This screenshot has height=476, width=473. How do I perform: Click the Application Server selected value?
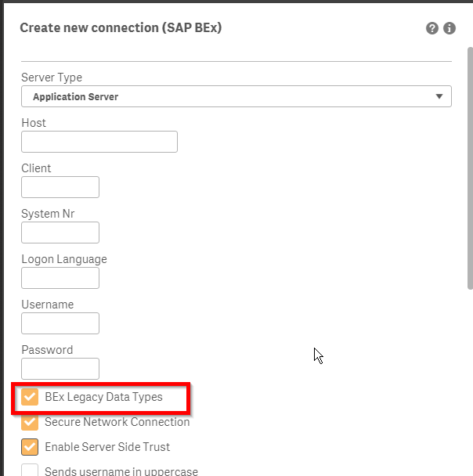(76, 97)
